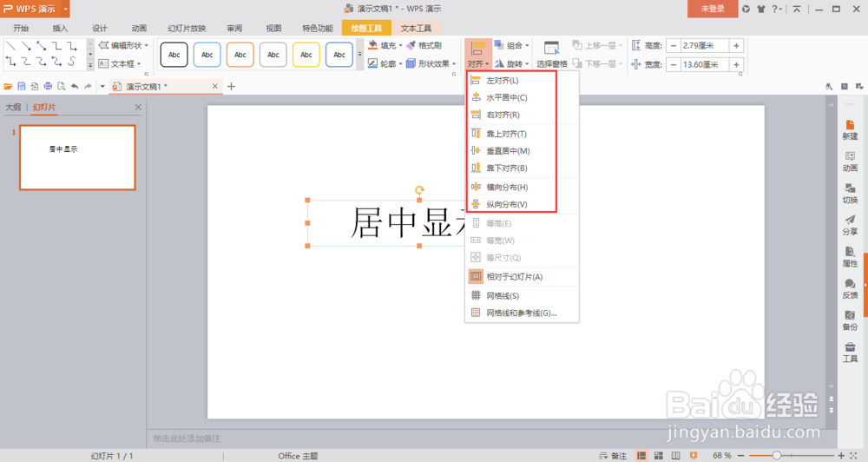The width and height of the screenshot is (868, 462).
Task: Select left align (左对齐) in menu
Action: (x=522, y=80)
